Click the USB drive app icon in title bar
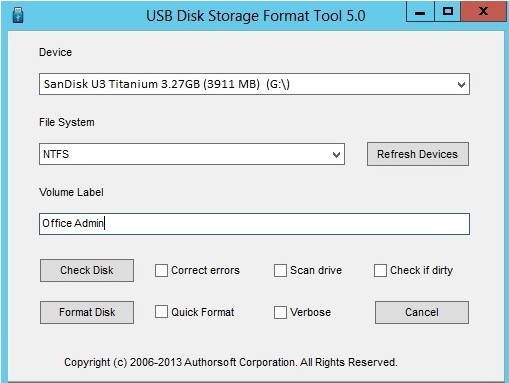The width and height of the screenshot is (509, 383). [x=18, y=15]
